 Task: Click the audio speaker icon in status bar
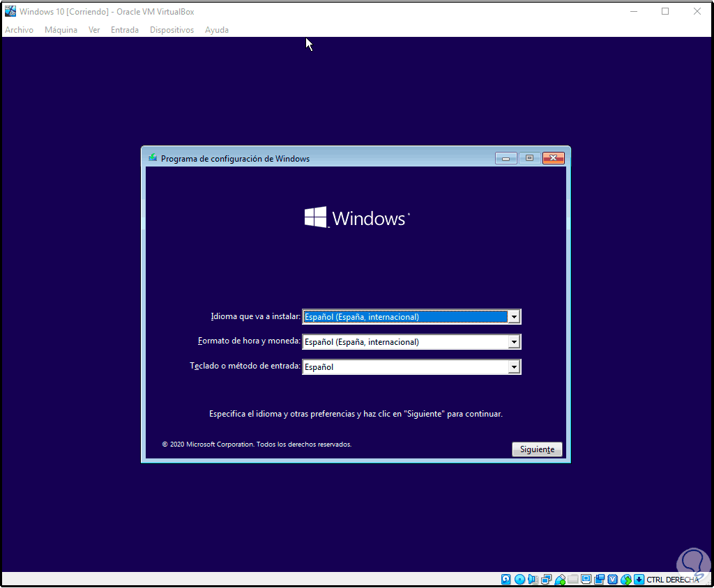[x=533, y=580]
